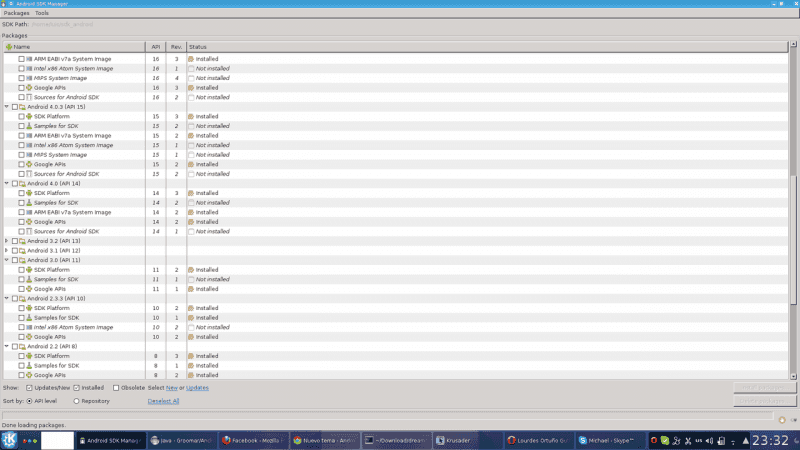Click the stop-loading icon beside the progress bar

pyautogui.click(x=782, y=419)
